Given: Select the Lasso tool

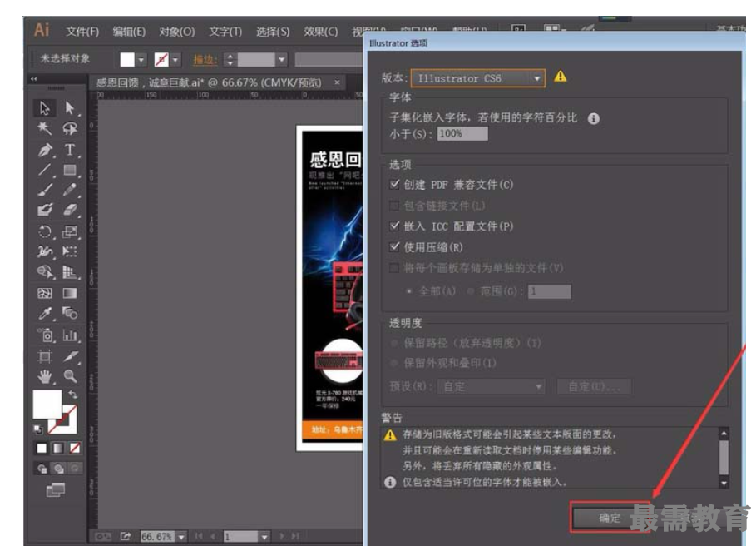Looking at the screenshot, I should [70, 128].
